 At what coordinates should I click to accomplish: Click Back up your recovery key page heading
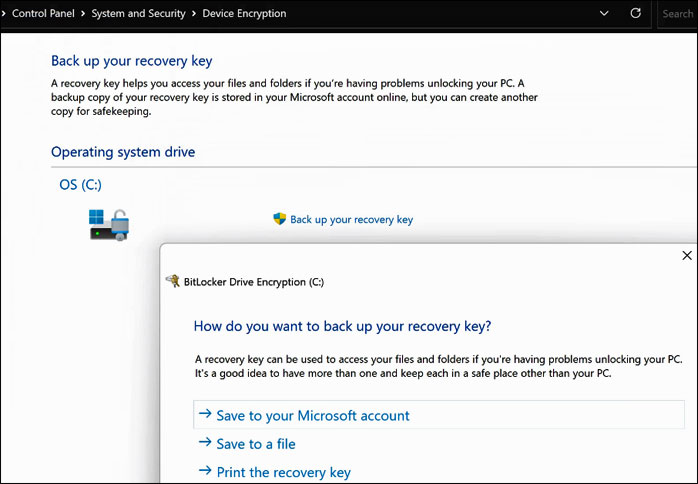point(132,61)
